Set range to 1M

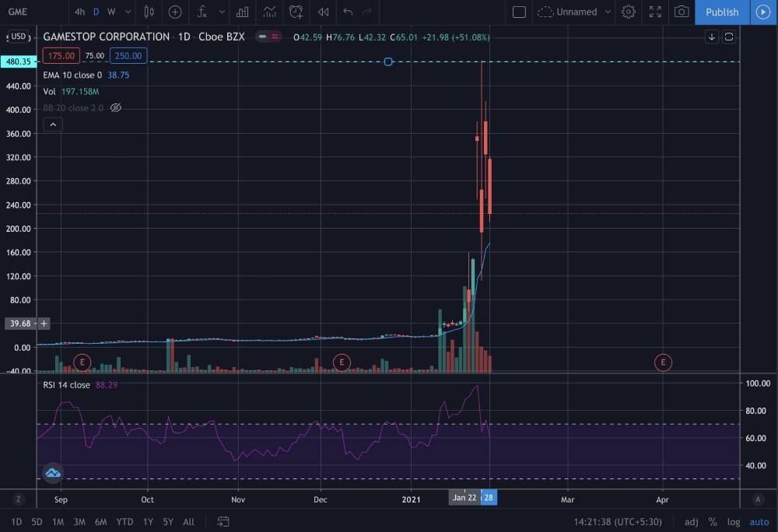point(58,522)
